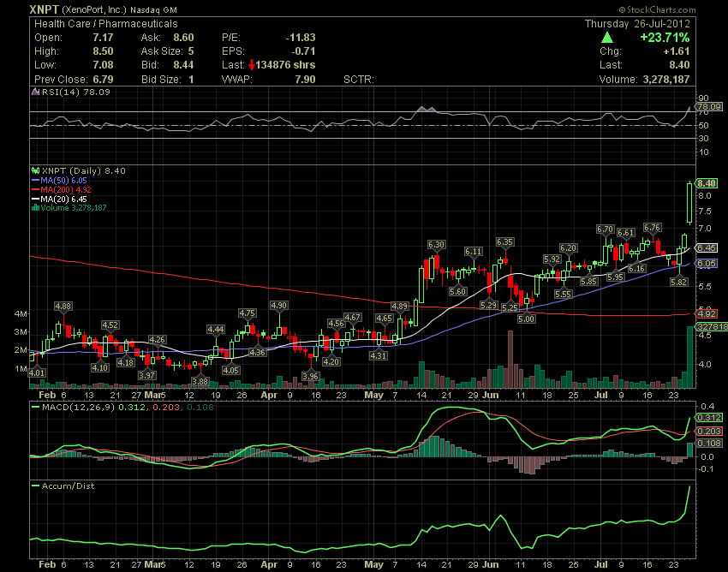The image size is (728, 572).
Task: Click the Accum/Dist indicator label
Action: click(x=68, y=486)
